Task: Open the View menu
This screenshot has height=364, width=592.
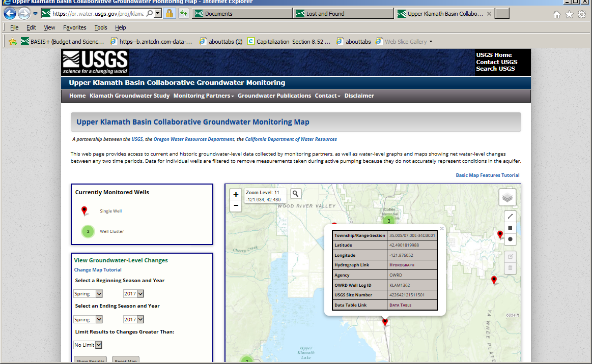Action: click(x=49, y=27)
